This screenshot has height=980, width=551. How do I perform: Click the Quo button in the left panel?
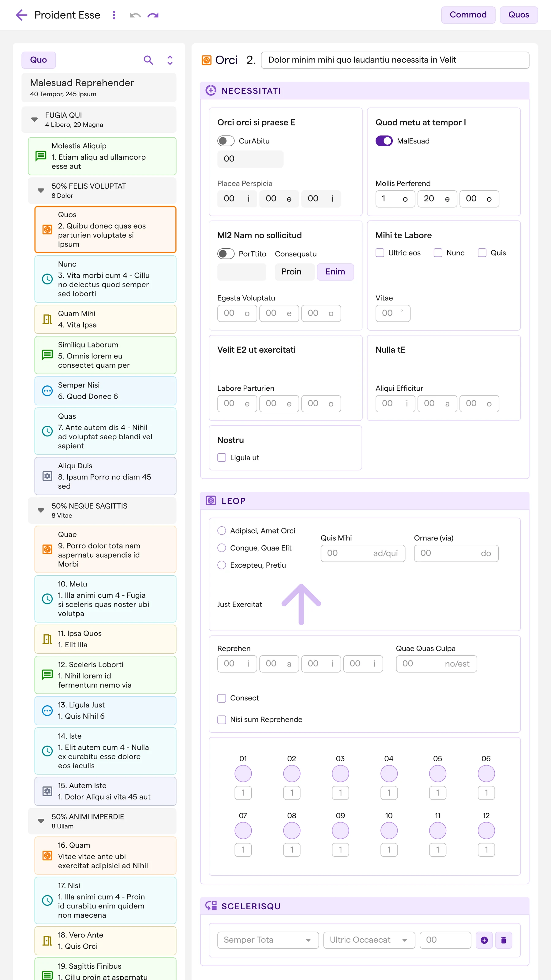tap(39, 60)
